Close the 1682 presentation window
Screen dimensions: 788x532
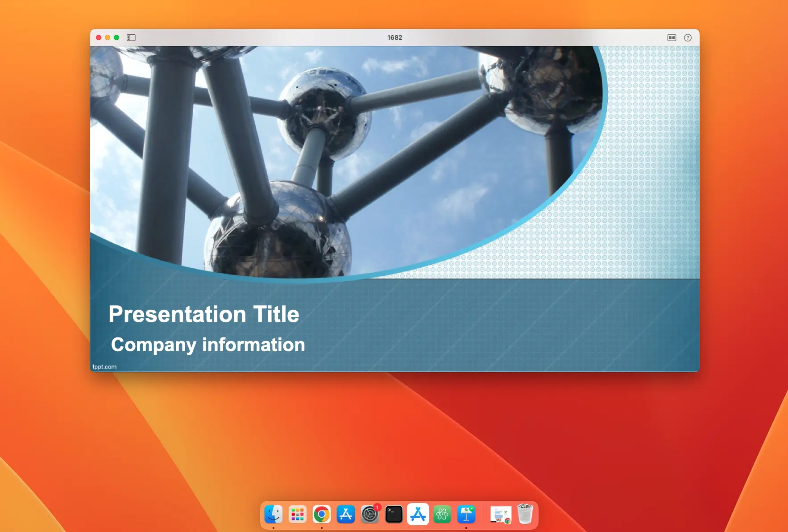coord(99,37)
